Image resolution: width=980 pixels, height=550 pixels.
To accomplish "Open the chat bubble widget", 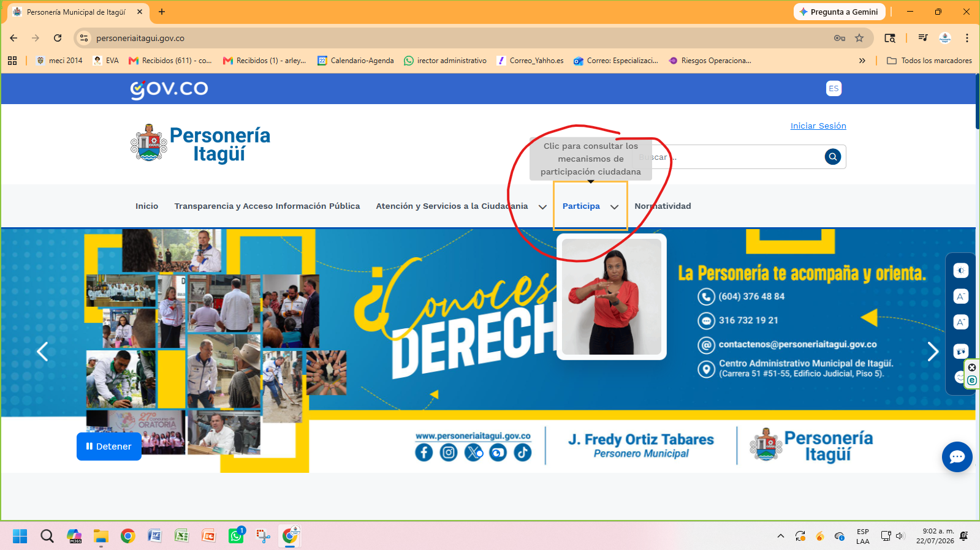I will (957, 457).
